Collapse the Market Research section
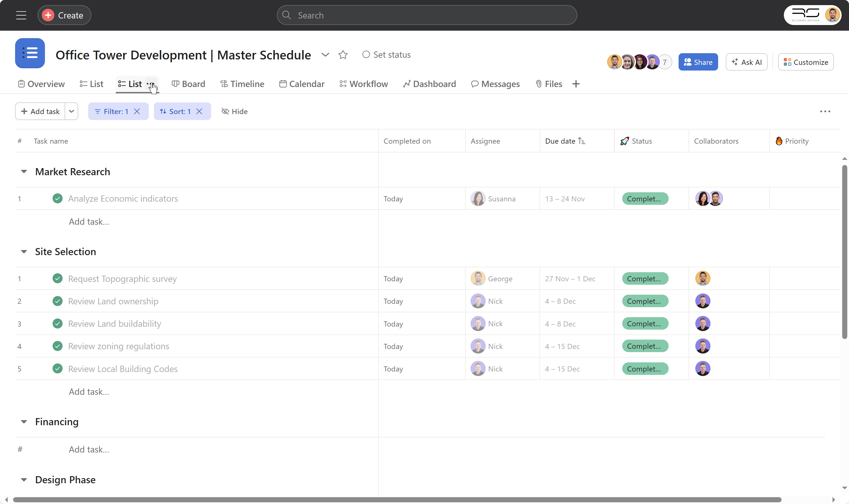This screenshot has height=504, width=849. 24,172
